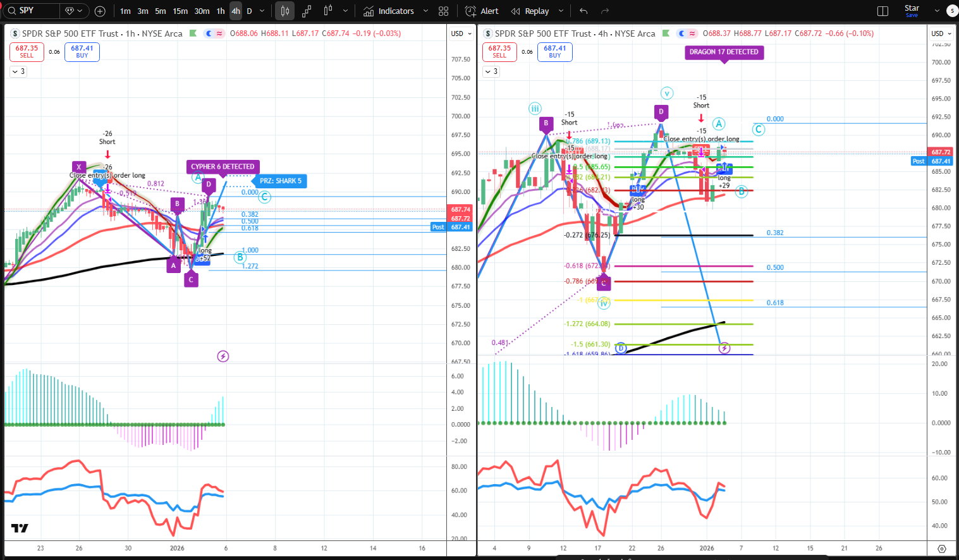Click the add-symbol plus icon
The height and width of the screenshot is (560, 959).
100,11
